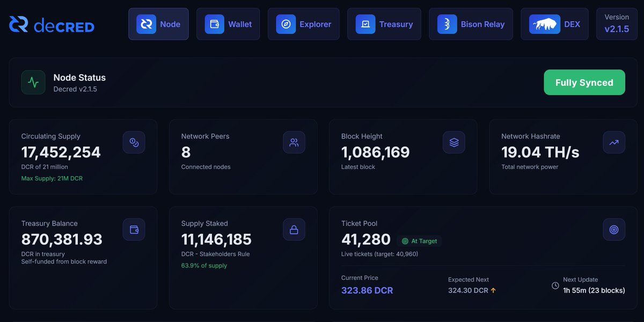Switch to the DEX tab
Image resolution: width=644 pixels, height=322 pixels.
click(554, 24)
